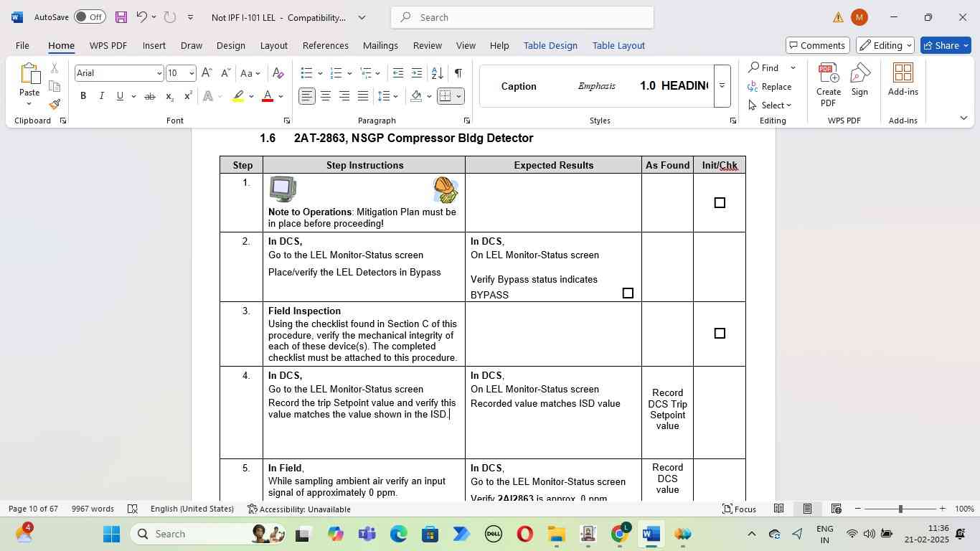Switch to Web Layout view in status bar
Viewport: 980px width, 551px height.
pos(836,509)
